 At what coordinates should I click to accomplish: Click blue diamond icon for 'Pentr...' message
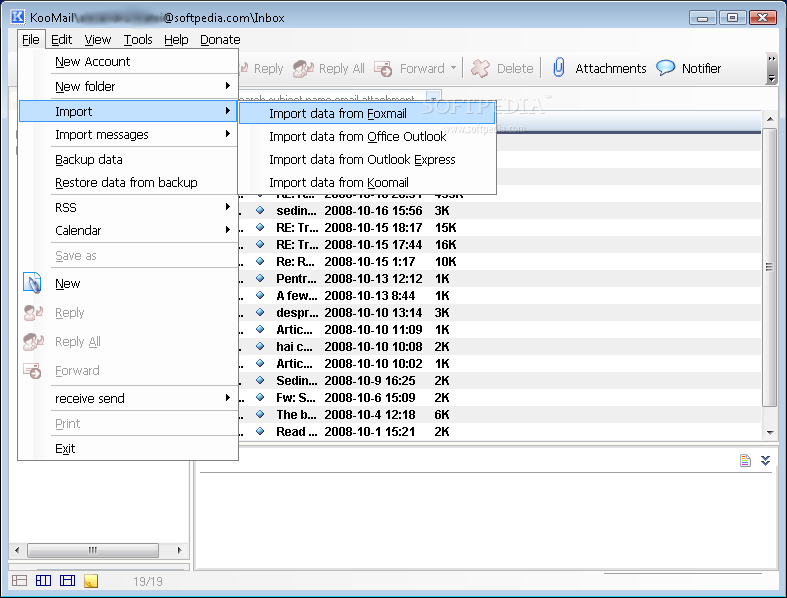click(260, 278)
